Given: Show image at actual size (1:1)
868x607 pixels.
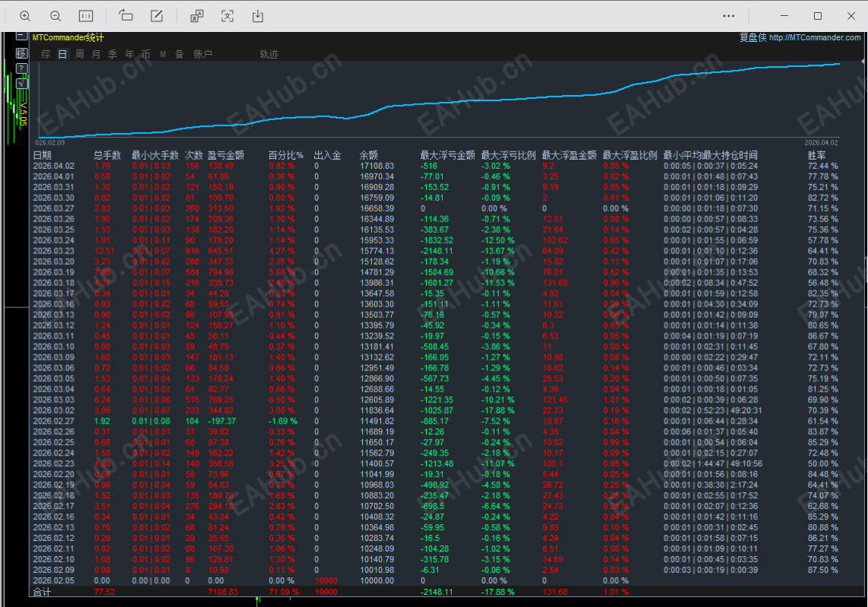Looking at the screenshot, I should pyautogui.click(x=86, y=16).
